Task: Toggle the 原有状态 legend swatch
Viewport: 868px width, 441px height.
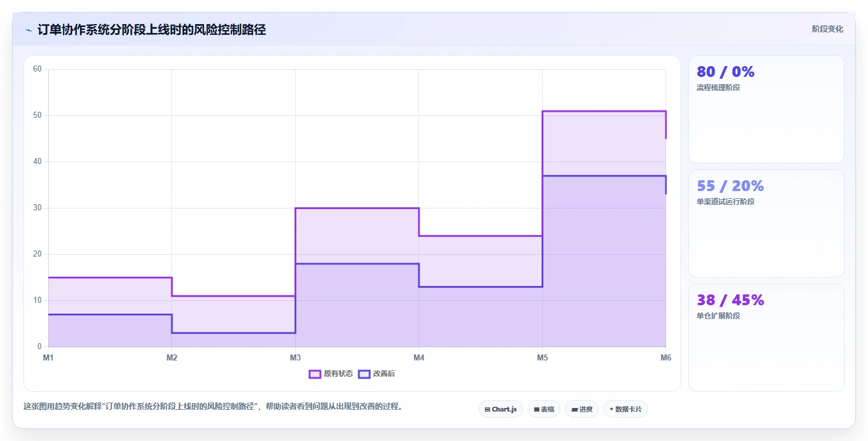Action: [x=315, y=374]
